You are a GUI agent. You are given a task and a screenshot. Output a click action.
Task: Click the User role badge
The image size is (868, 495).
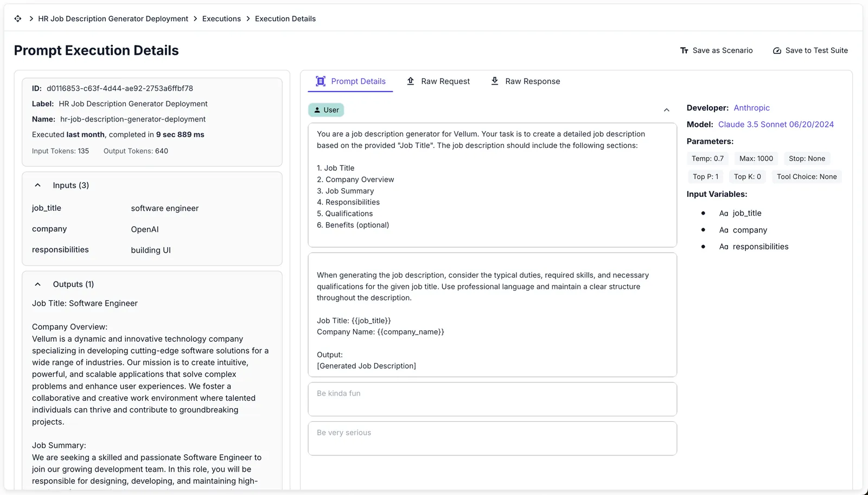(x=326, y=110)
